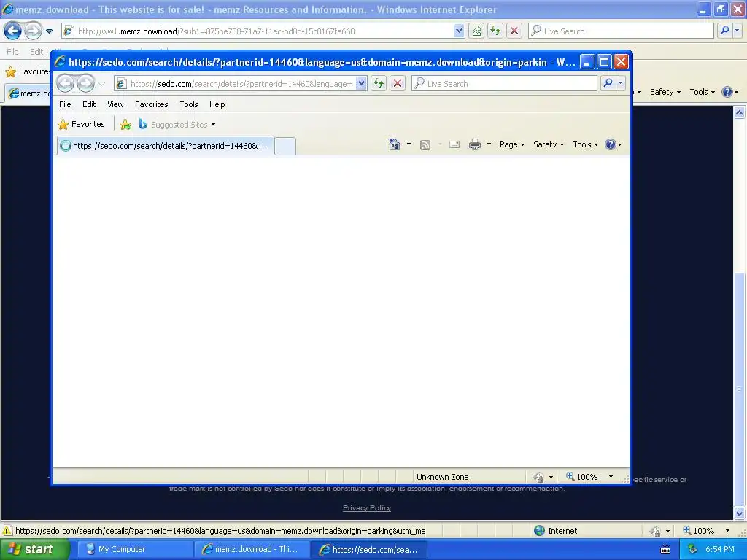Open the View menu in the sedo popup
This screenshot has height=560, width=747.
(x=115, y=104)
